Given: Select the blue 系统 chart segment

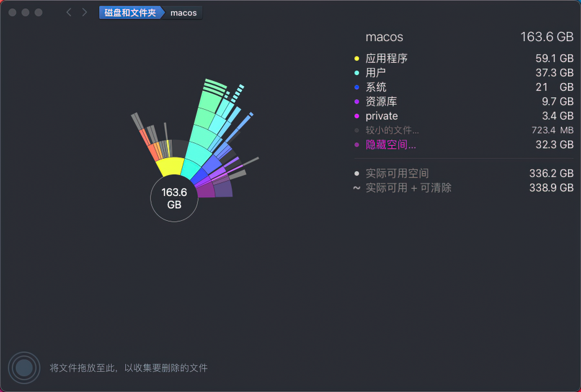Looking at the screenshot, I should click(199, 176).
